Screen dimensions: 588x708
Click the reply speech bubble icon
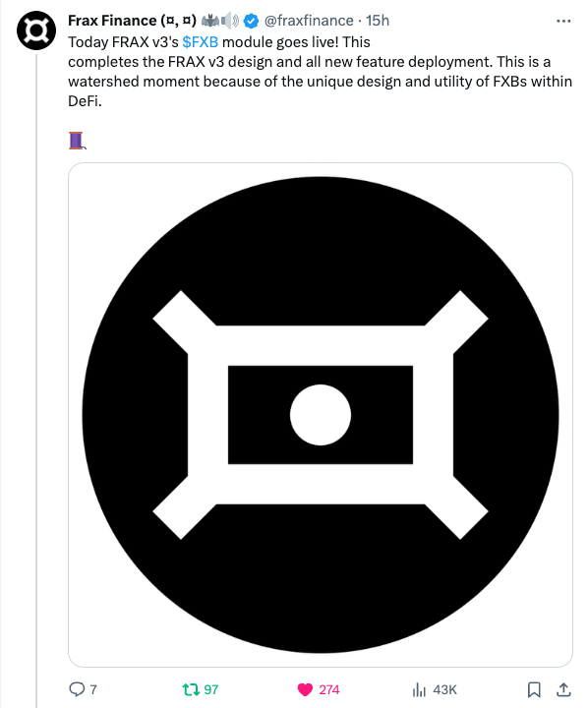[x=77, y=689]
